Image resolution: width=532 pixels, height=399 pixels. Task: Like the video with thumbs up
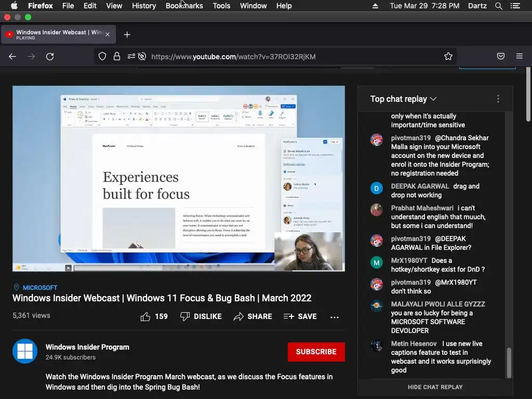tap(145, 316)
